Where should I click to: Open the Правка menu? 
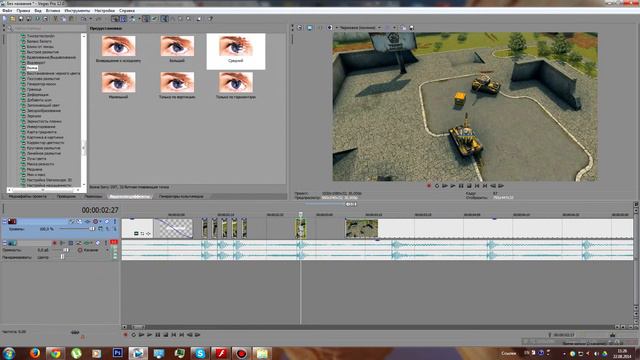point(23,11)
